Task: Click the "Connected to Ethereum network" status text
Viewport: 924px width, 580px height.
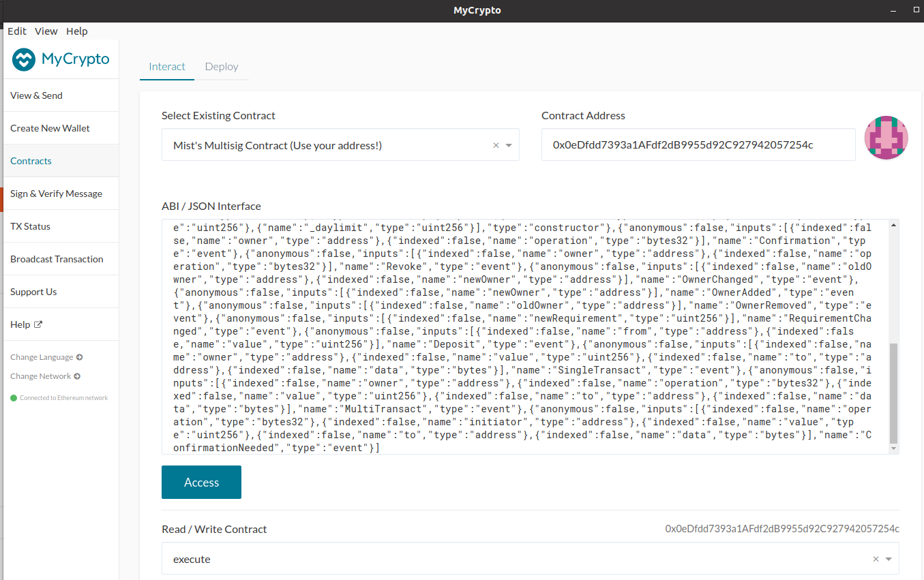Action: point(64,398)
